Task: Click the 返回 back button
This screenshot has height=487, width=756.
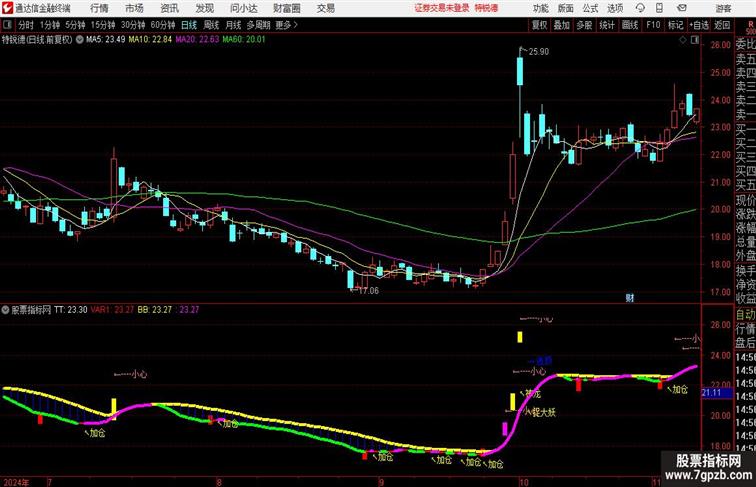Action: [722, 25]
